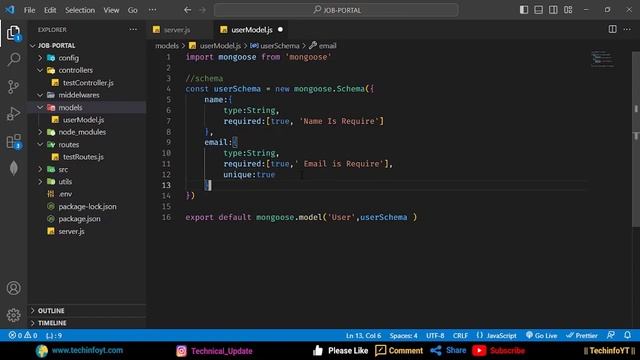Viewport: 640px width, 360px height.
Task: Open the Edit menu
Action: click(50, 10)
